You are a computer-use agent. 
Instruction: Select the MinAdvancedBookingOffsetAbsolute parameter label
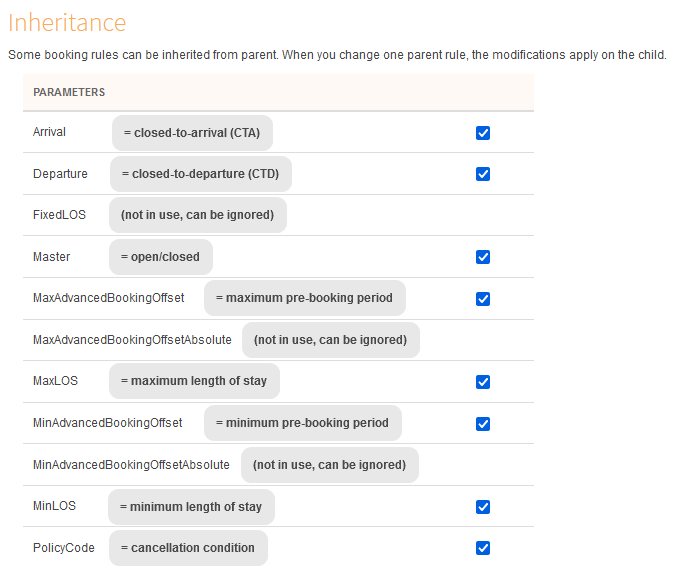pos(131,465)
